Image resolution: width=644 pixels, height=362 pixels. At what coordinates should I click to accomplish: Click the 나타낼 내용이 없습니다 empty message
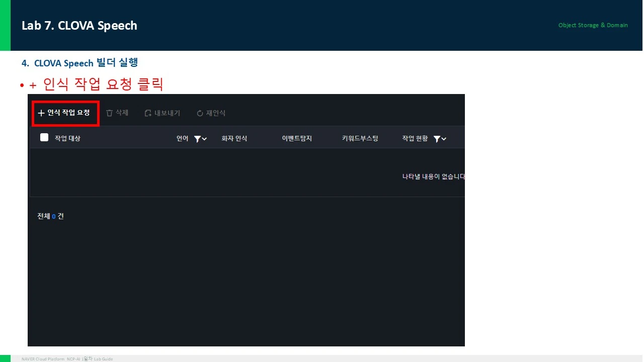[x=433, y=176]
